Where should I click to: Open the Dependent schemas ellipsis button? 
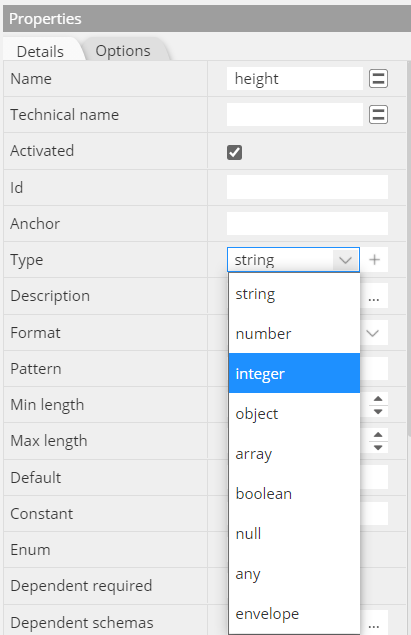point(374,622)
